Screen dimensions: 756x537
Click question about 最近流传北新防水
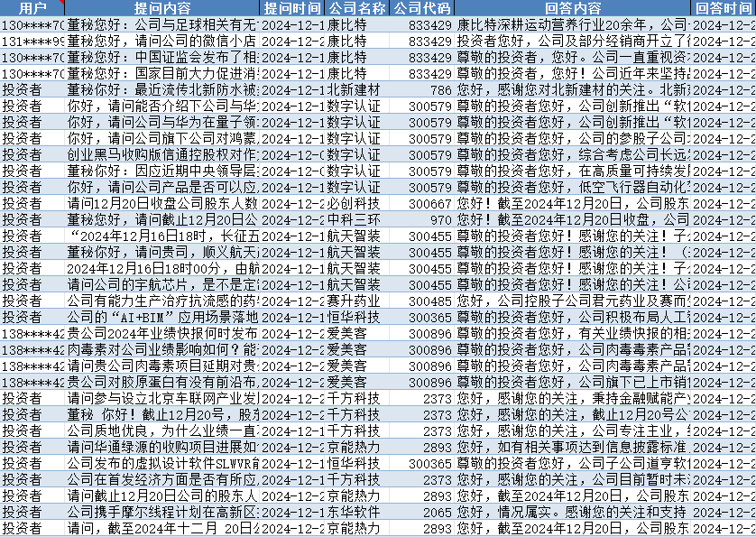[x=162, y=89]
